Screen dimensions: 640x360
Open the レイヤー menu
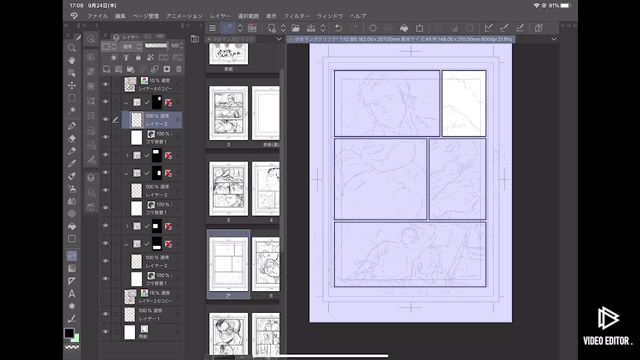point(220,16)
